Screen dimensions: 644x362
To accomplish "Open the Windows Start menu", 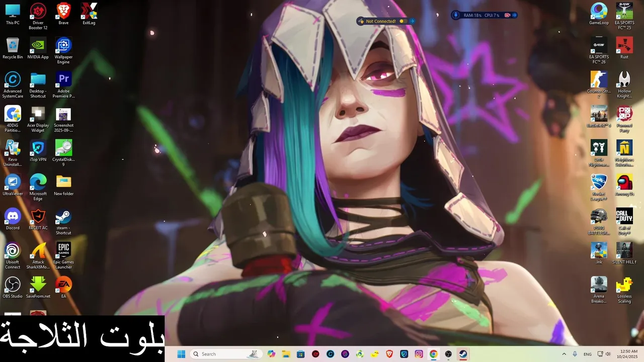I will pos(181,354).
